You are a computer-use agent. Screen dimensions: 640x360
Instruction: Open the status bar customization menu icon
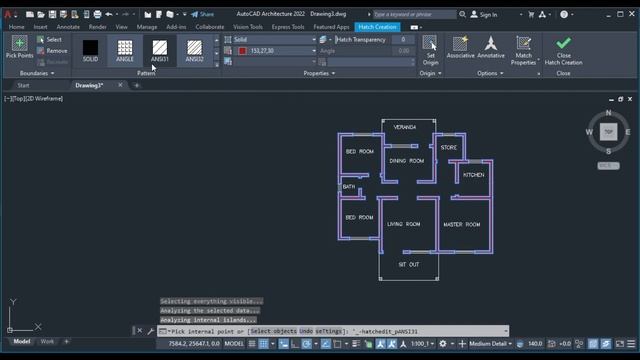pos(631,344)
